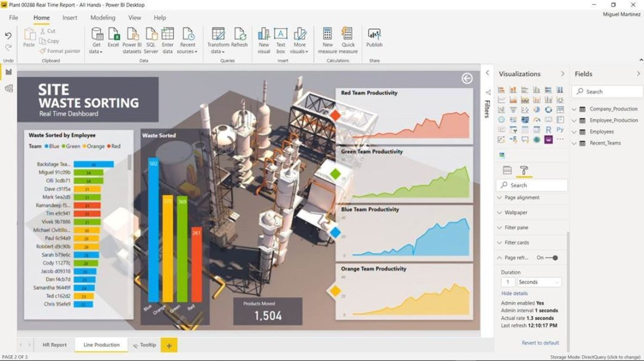
Task: Open More visuals dropdown
Action: [x=299, y=41]
